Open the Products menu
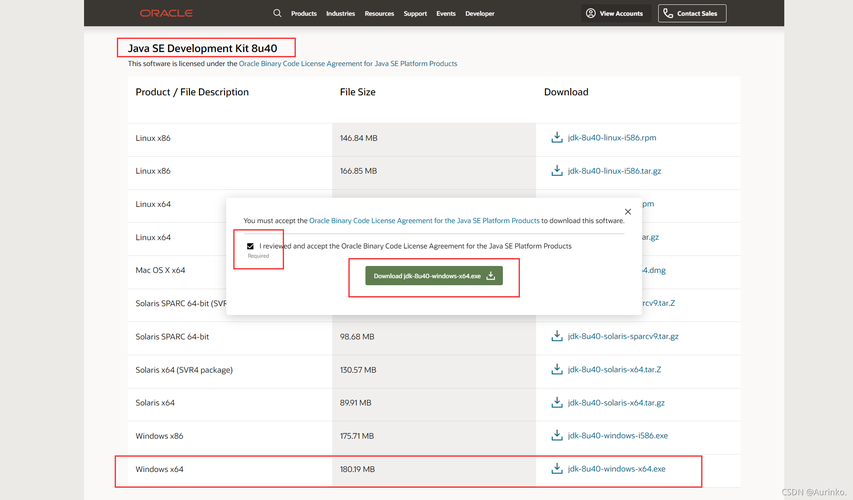This screenshot has height=500, width=853. [x=304, y=14]
